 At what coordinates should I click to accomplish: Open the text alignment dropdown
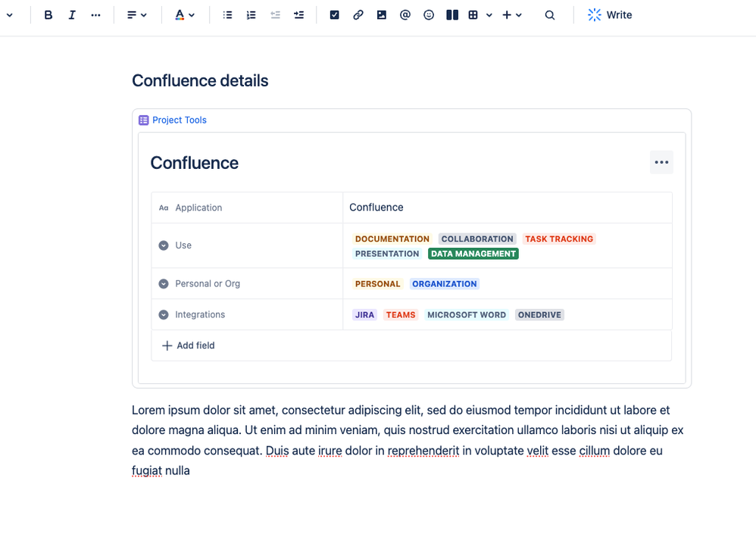pos(137,15)
